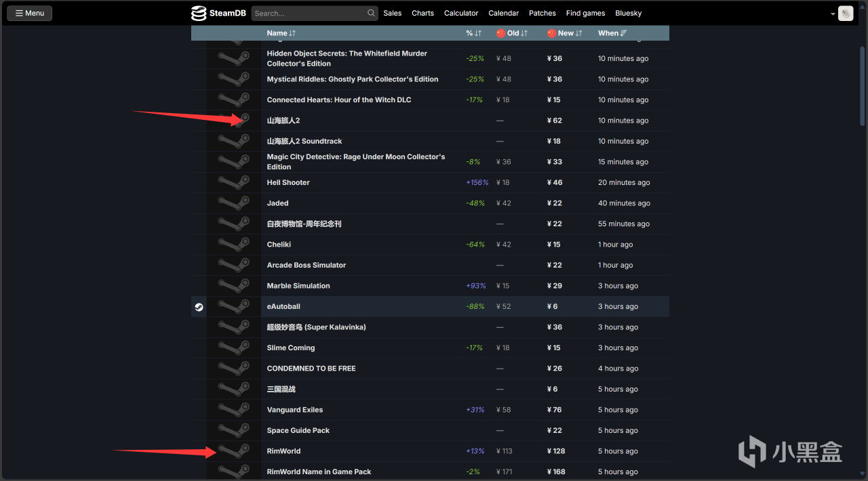Open the Space Guide Pack link

(298, 430)
